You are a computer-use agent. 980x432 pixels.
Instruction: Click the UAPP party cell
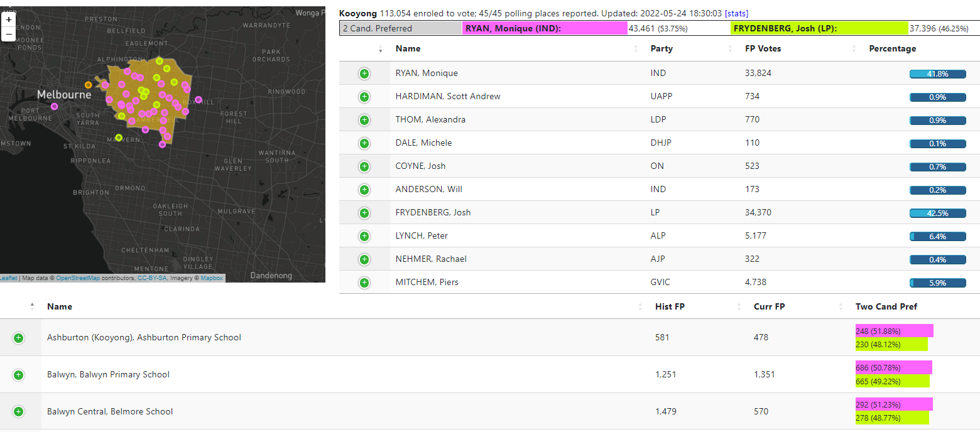[x=661, y=97]
